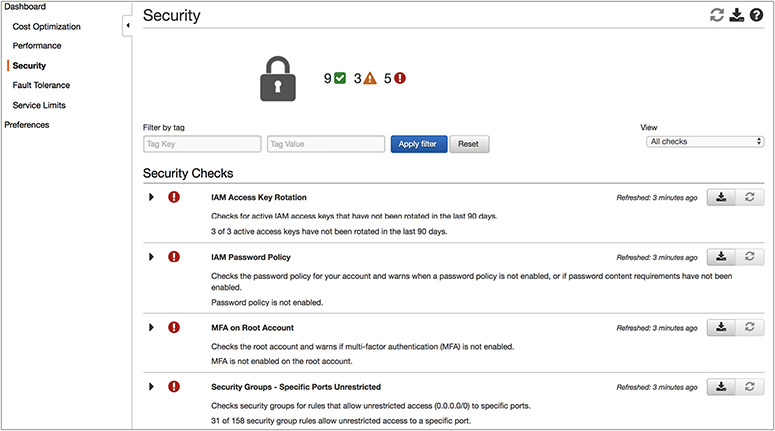The width and height of the screenshot is (775, 431).
Task: Download the IAM Password Policy results
Action: [x=721, y=257]
